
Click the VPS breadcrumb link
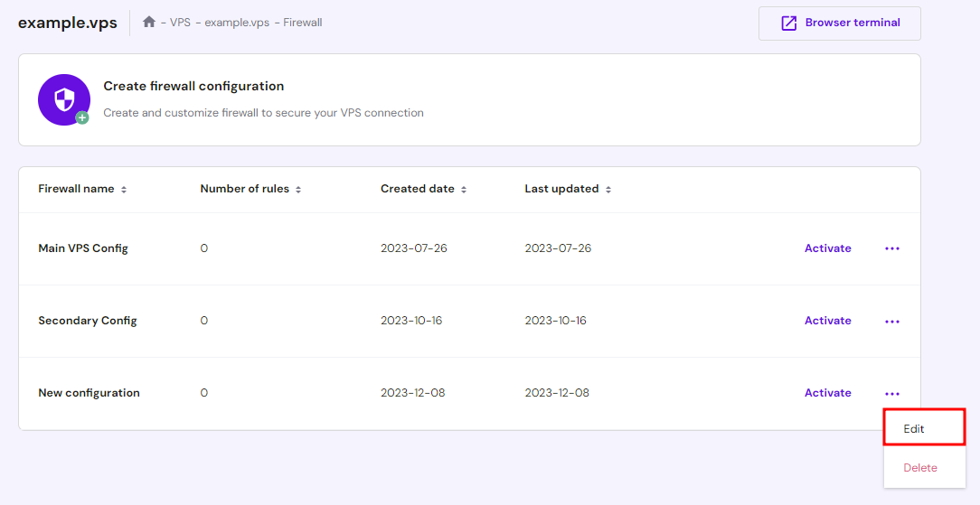pos(180,23)
